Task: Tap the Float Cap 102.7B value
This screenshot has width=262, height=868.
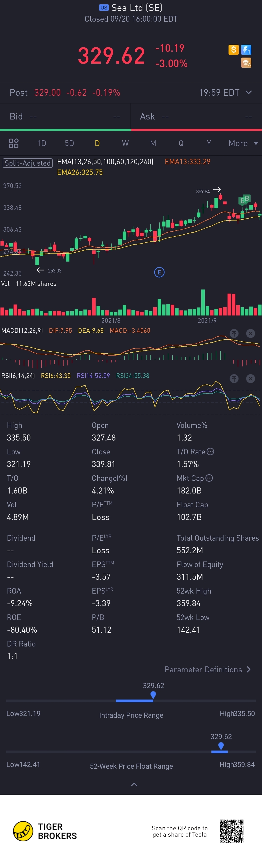Action: pyautogui.click(x=189, y=517)
